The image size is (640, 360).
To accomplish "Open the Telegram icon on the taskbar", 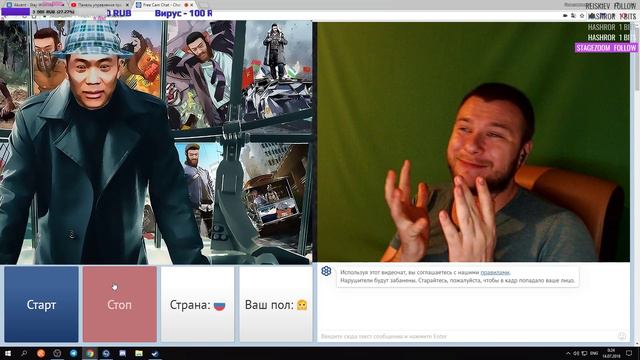I will pyautogui.click(x=73, y=353).
